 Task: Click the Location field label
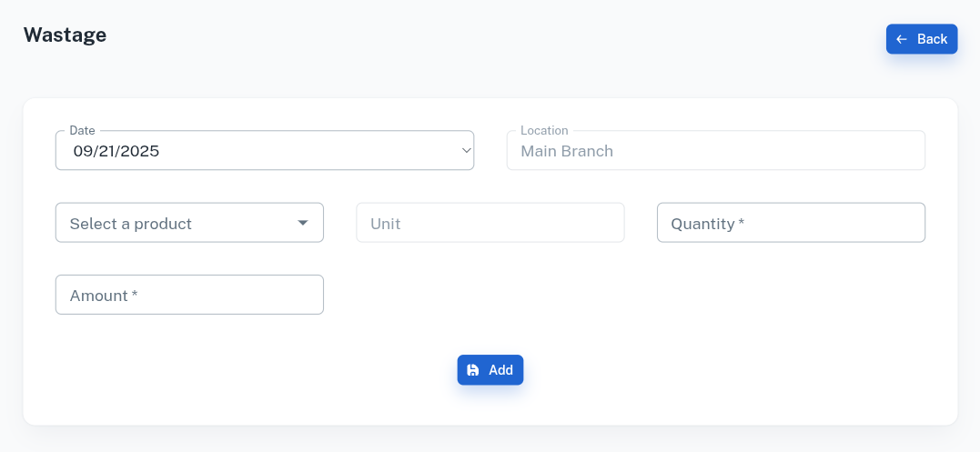(544, 131)
